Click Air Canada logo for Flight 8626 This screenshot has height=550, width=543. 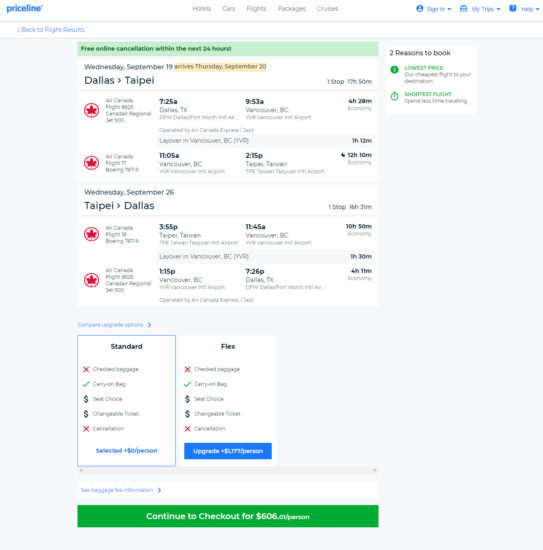(92, 280)
